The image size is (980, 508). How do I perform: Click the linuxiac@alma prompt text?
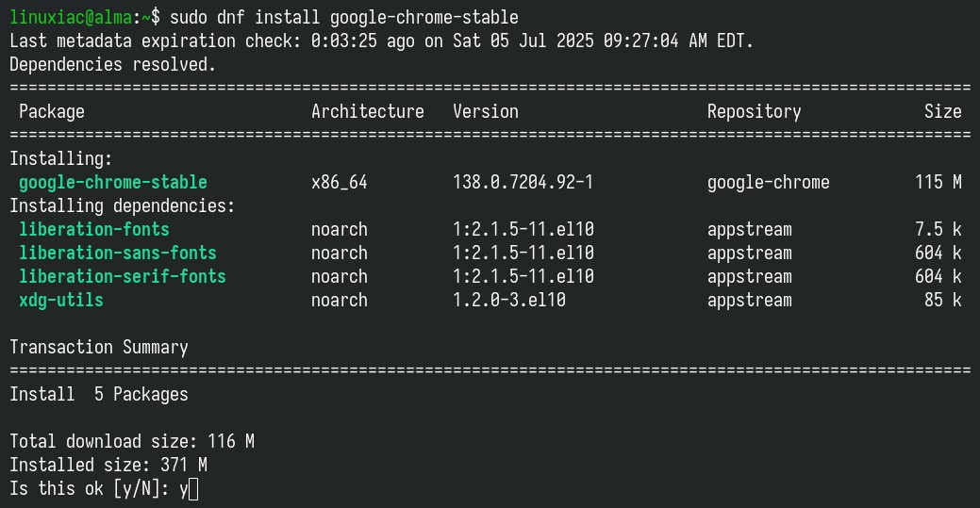[x=71, y=18]
